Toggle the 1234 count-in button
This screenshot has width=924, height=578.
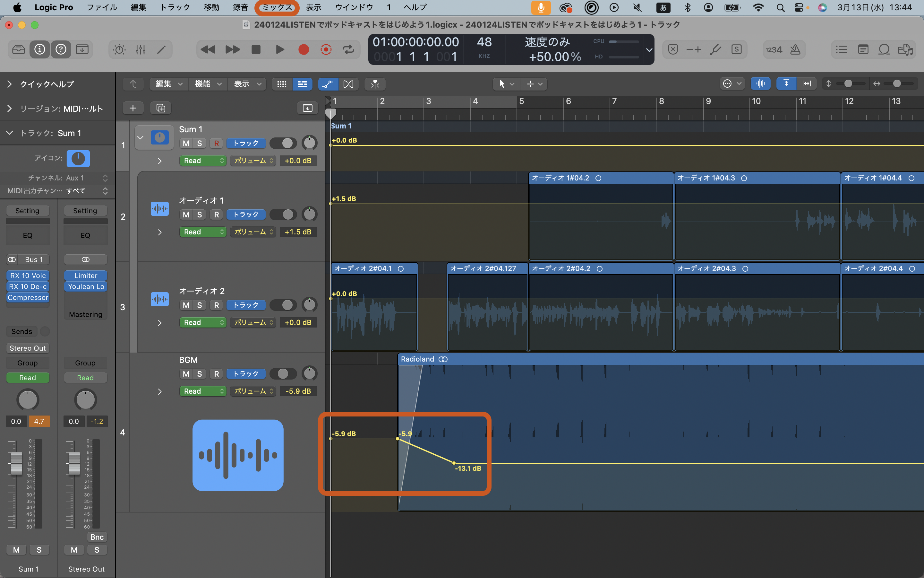pos(774,50)
